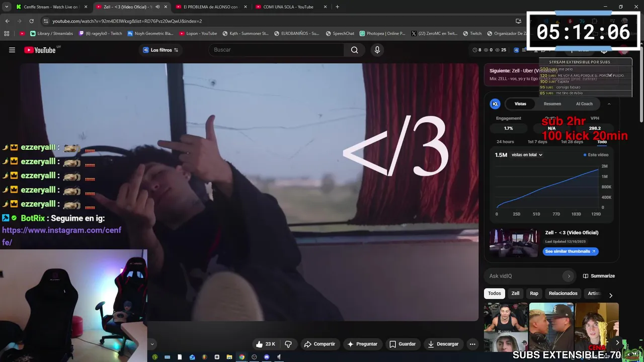Open Discord from the Windows taskbar
The width and height of the screenshot is (644, 362).
(x=267, y=357)
